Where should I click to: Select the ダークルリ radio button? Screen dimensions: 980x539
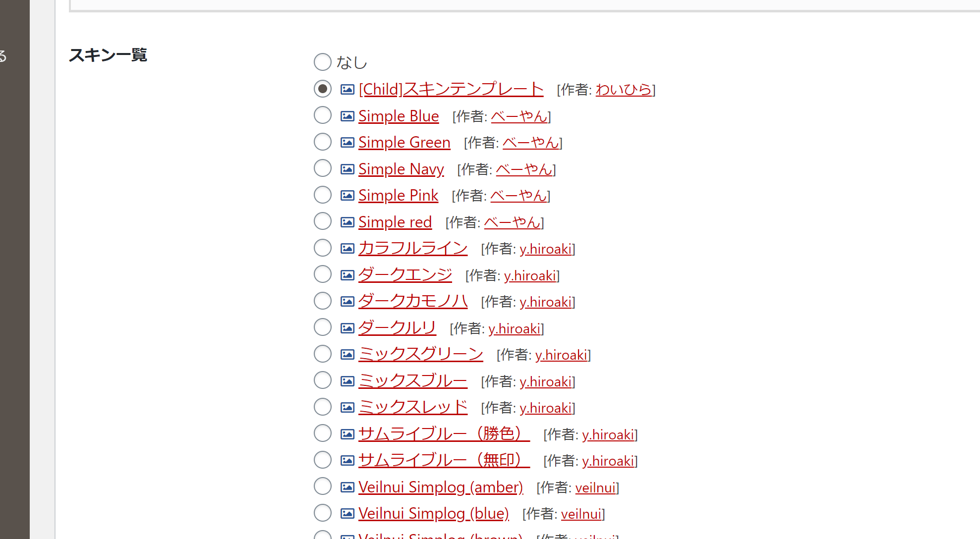321,327
